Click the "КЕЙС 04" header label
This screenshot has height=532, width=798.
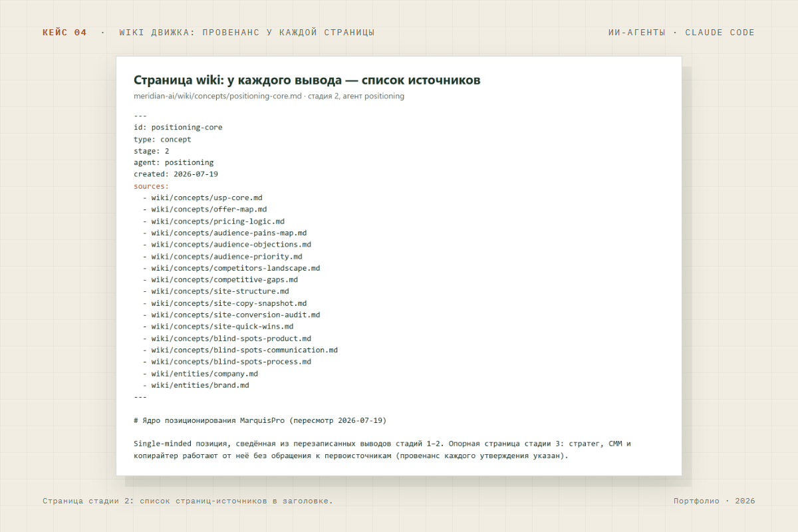point(65,33)
